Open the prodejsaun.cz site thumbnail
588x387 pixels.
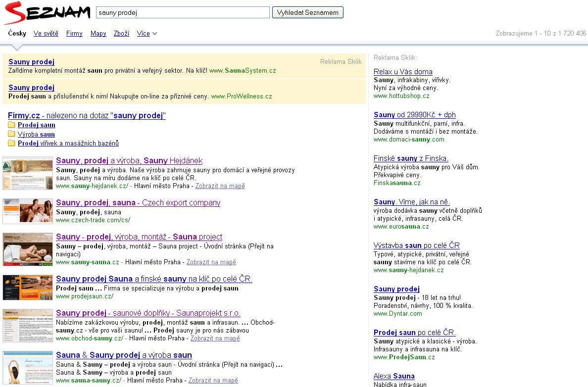(28, 287)
